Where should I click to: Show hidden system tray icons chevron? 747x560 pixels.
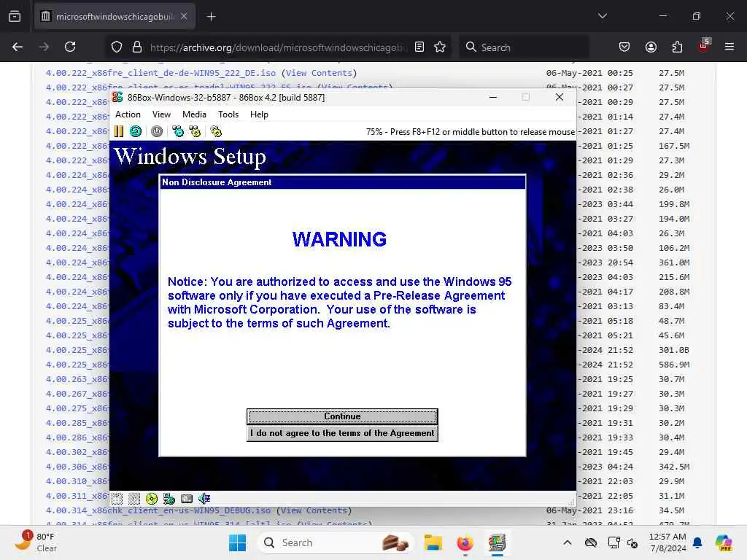pyautogui.click(x=568, y=542)
